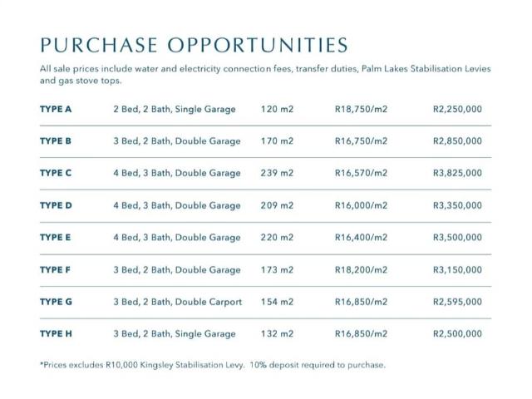Select "2 Bed, 2 Bath, Single Garage" description
The width and height of the screenshot is (532, 399).
[x=175, y=109]
